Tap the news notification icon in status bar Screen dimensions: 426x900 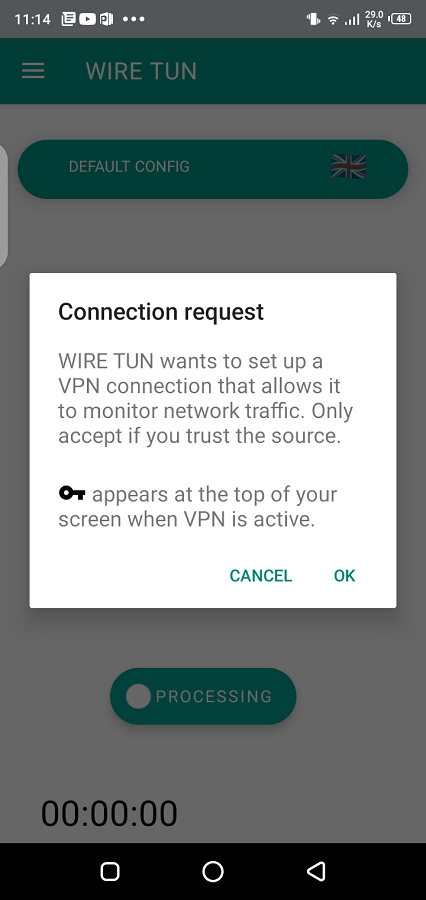(69, 19)
